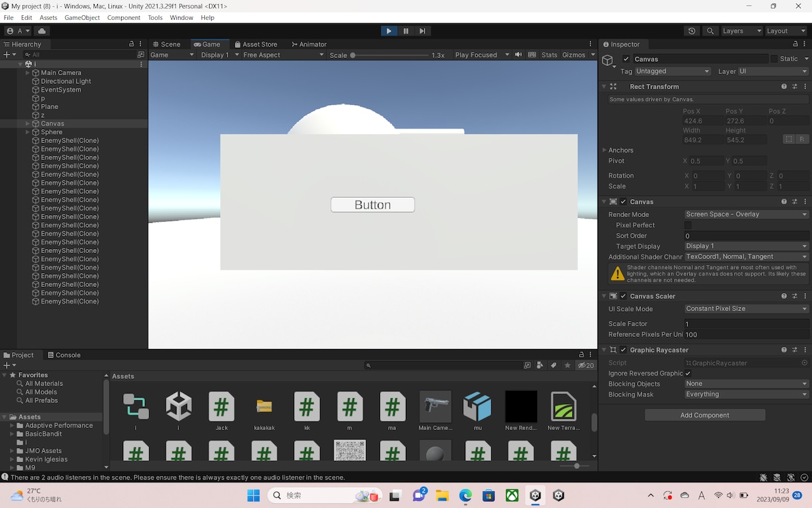Uncheck Ignore Reversed Graphics
Image resolution: width=812 pixels, height=508 pixels.
(x=688, y=374)
